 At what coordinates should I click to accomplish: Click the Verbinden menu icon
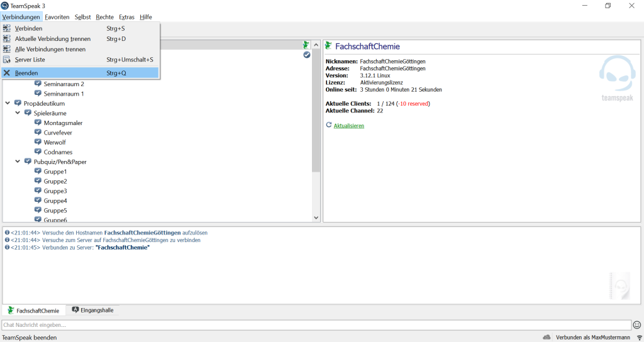[x=7, y=28]
